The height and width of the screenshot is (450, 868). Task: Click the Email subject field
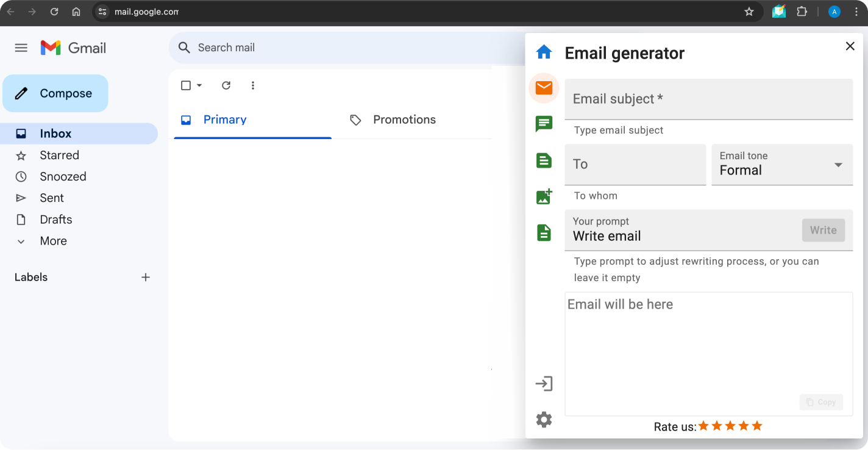click(708, 99)
